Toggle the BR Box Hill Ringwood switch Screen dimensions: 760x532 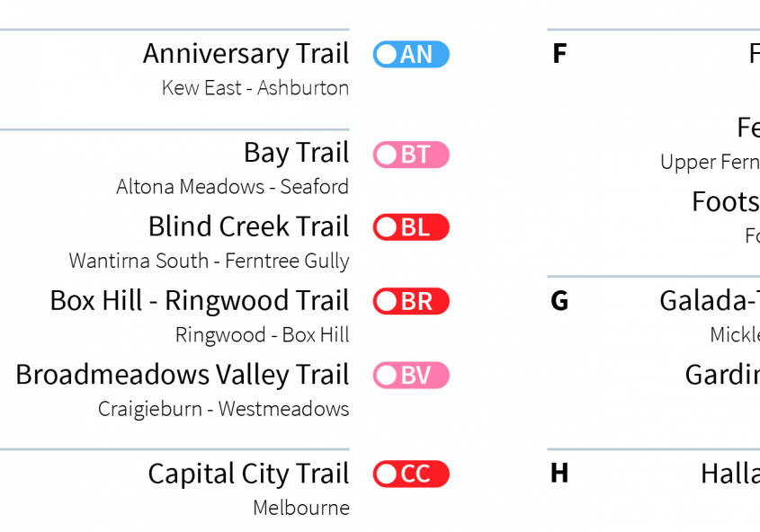click(x=411, y=301)
